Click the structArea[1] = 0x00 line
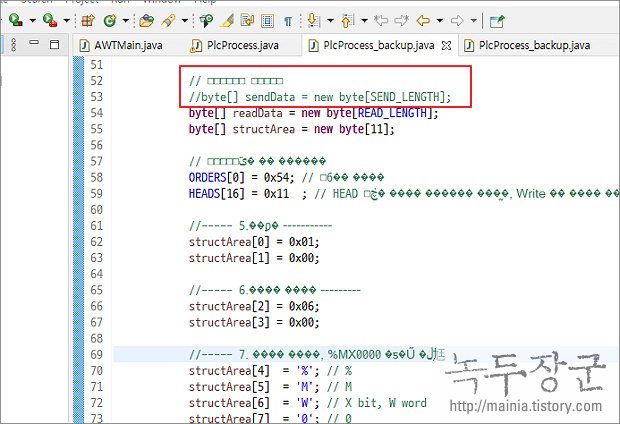The width and height of the screenshot is (620, 424). [254, 258]
